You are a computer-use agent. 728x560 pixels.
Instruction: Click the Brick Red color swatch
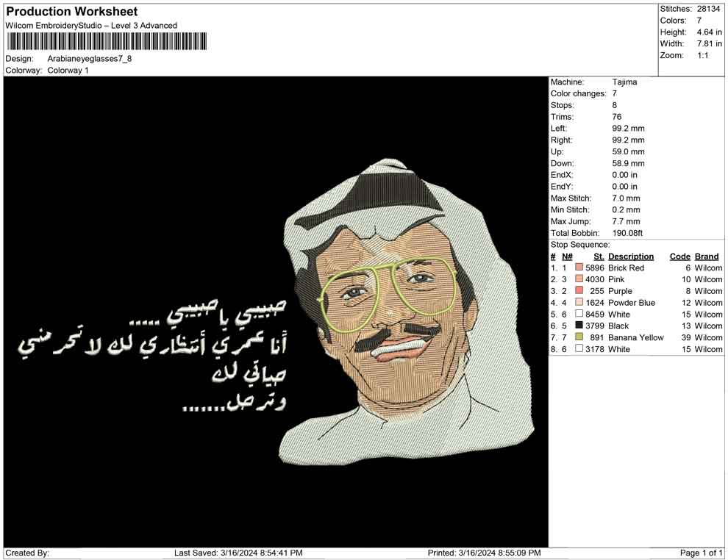pyautogui.click(x=579, y=268)
